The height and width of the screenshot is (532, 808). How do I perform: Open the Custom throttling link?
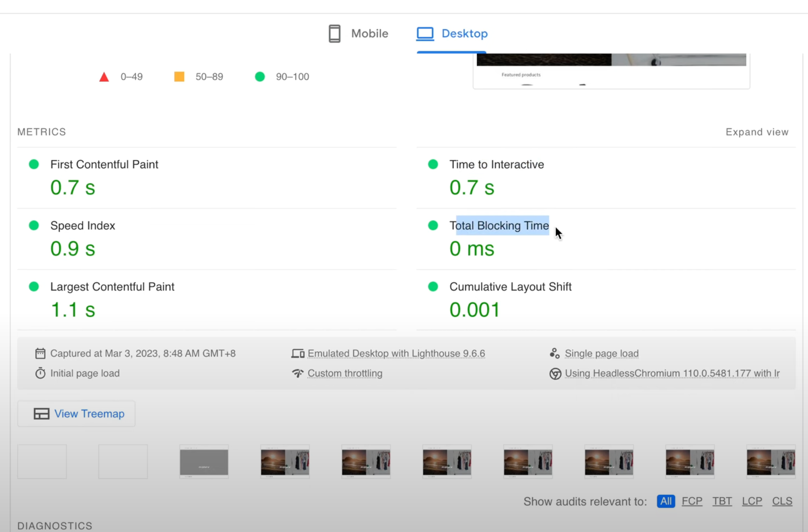pos(344,373)
